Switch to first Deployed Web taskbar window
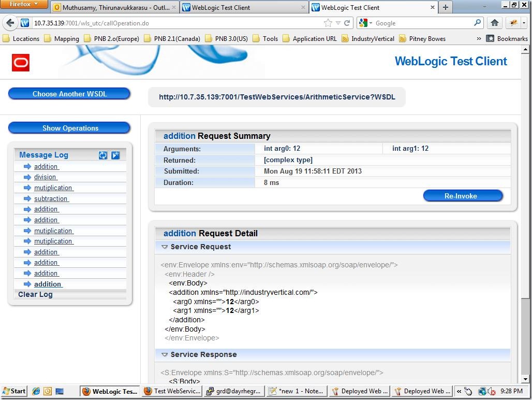The width and height of the screenshot is (532, 400). pos(360,391)
